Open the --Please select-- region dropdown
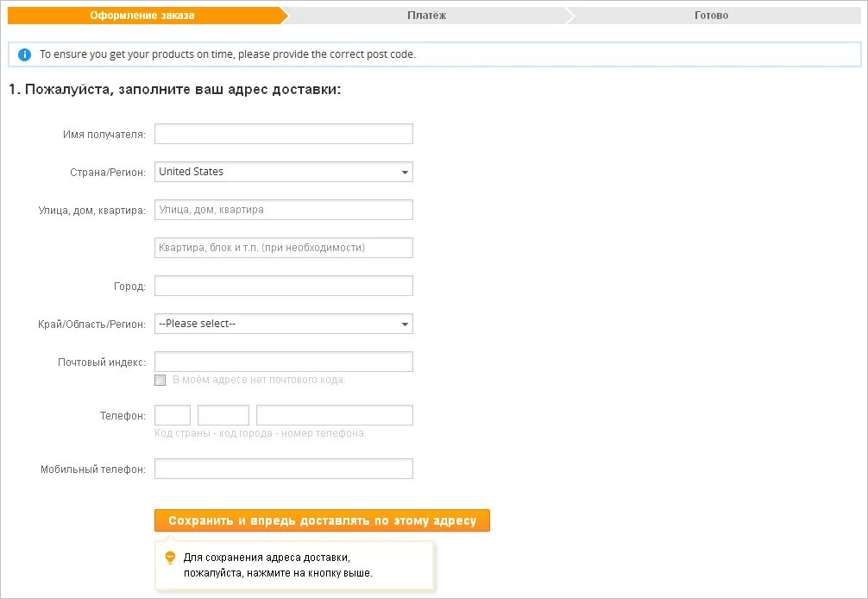 click(283, 324)
